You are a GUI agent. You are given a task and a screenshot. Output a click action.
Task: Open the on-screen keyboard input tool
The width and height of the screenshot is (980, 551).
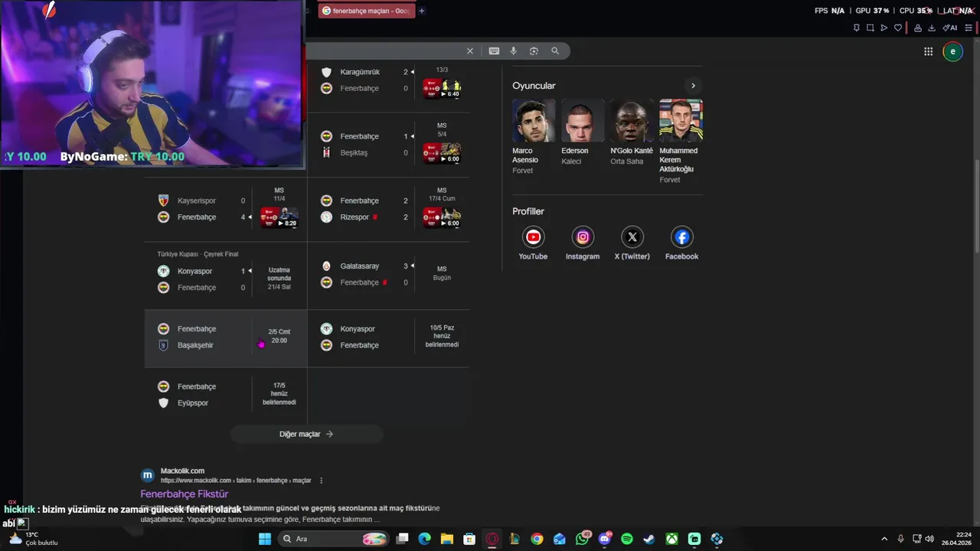click(x=494, y=51)
